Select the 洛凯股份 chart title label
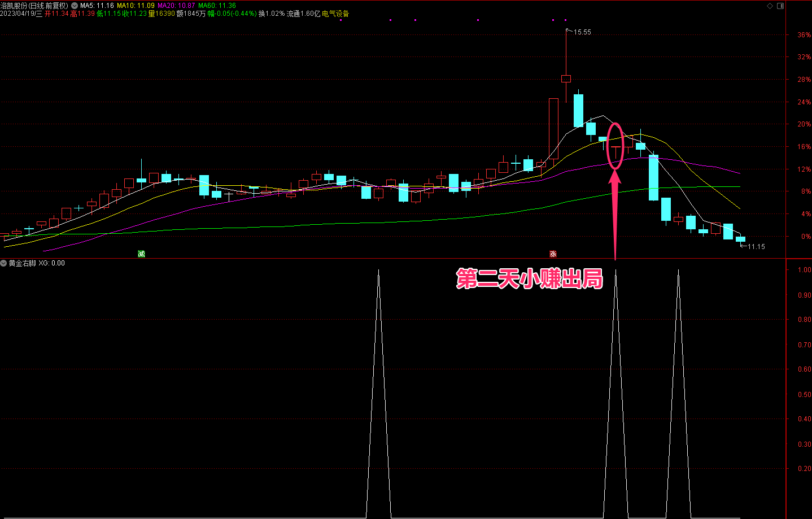 [x=34, y=6]
